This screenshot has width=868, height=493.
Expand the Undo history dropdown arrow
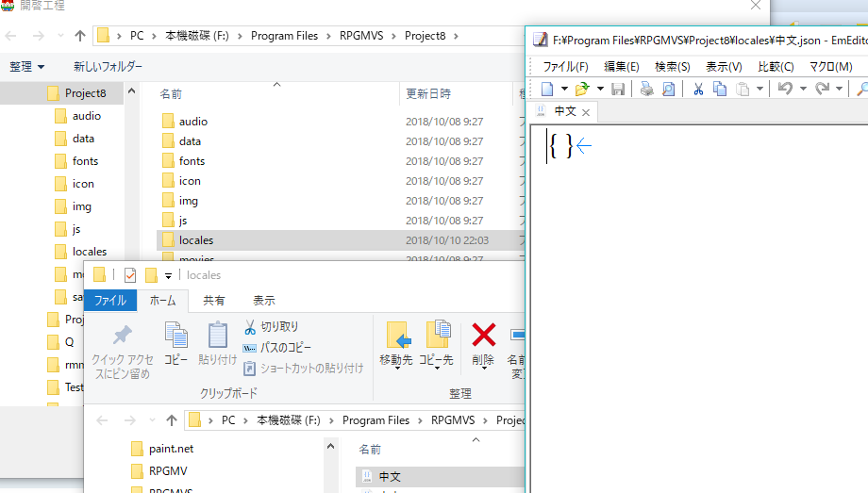(x=803, y=89)
